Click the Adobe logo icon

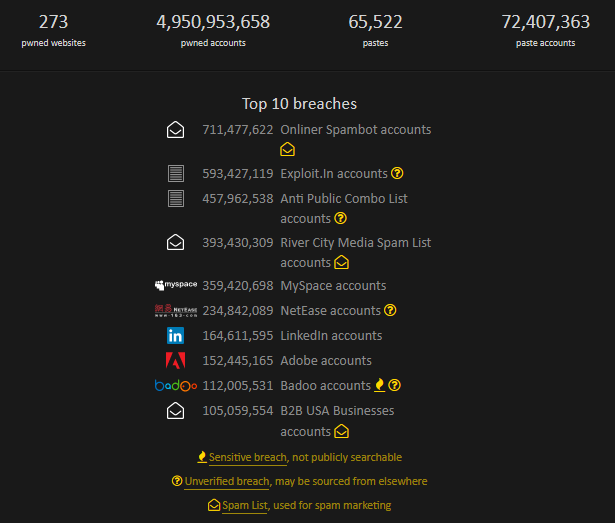pyautogui.click(x=176, y=361)
